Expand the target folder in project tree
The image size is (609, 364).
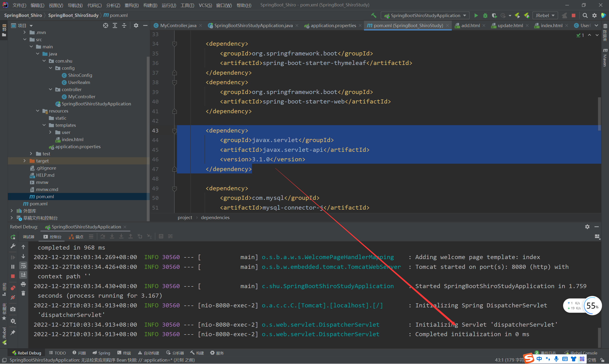click(x=25, y=161)
